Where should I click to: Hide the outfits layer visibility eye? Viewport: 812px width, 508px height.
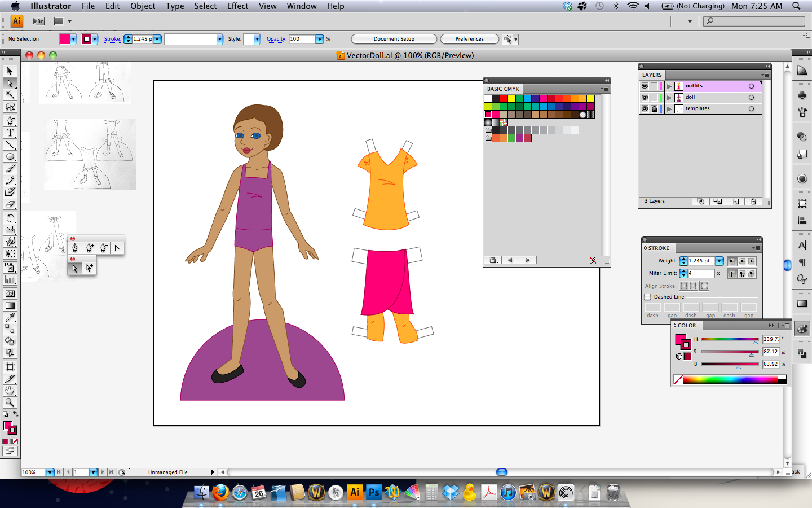(x=645, y=86)
